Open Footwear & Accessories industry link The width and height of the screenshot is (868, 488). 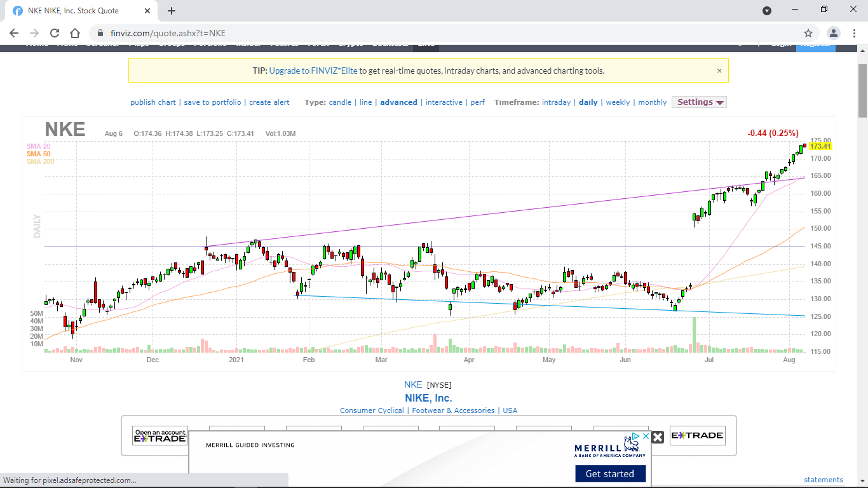click(453, 410)
